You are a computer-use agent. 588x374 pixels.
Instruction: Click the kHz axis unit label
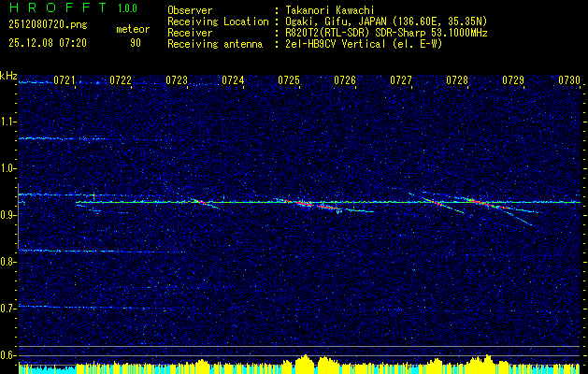[8, 76]
